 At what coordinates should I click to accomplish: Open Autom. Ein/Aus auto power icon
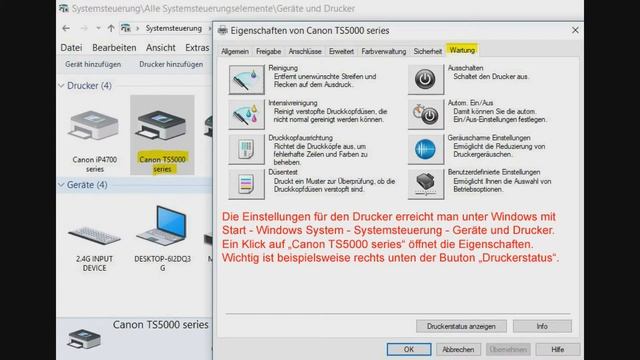click(426, 115)
